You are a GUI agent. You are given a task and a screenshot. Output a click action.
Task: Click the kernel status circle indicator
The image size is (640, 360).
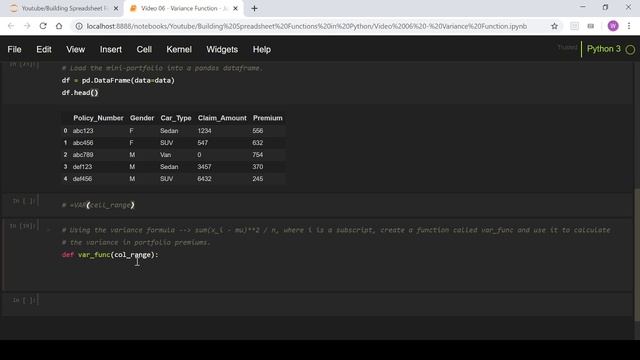pos(630,50)
